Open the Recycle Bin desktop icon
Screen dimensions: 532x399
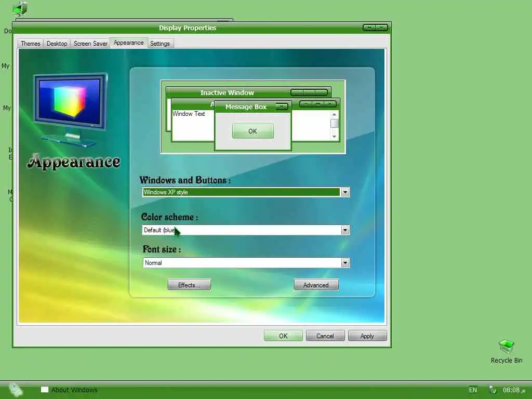pos(507,351)
